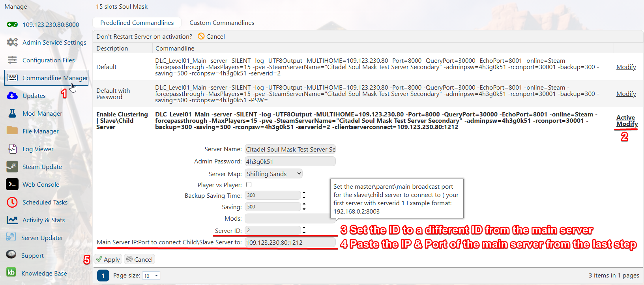Click the File Manager folder icon

pos(12,131)
